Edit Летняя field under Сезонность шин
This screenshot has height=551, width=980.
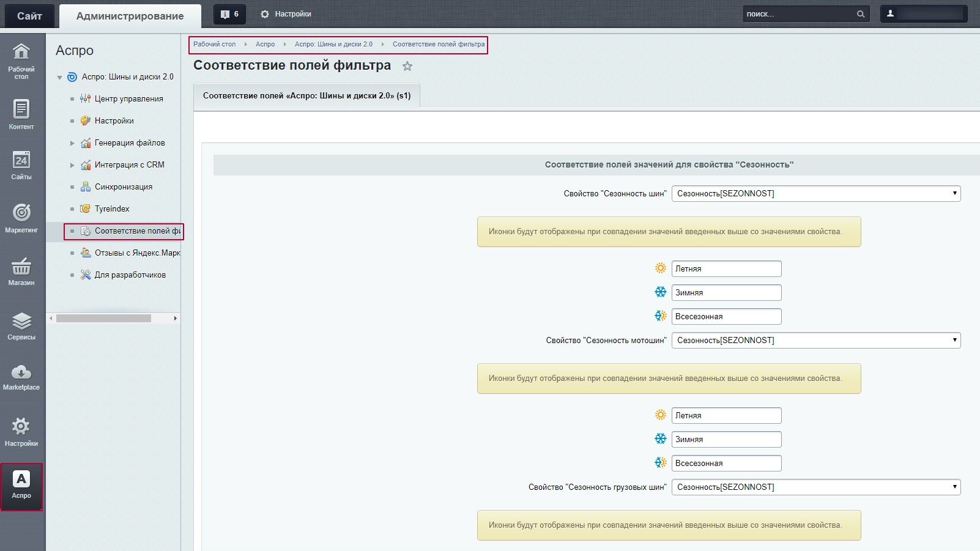pyautogui.click(x=726, y=268)
